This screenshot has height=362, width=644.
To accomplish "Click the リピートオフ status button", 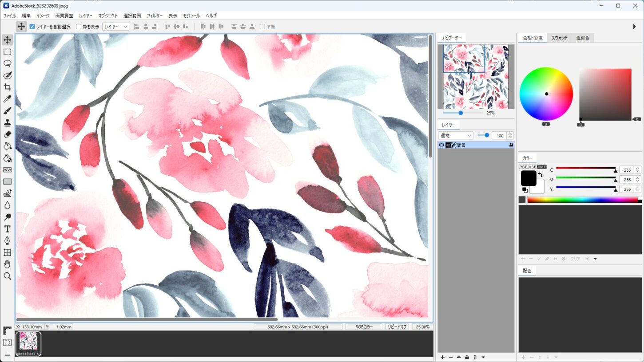I will tap(397, 327).
